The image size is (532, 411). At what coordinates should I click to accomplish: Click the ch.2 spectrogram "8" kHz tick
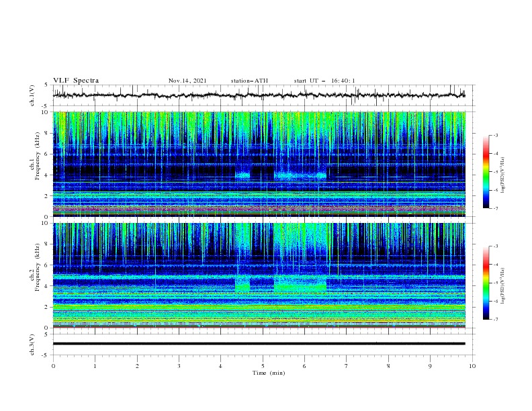click(47, 244)
